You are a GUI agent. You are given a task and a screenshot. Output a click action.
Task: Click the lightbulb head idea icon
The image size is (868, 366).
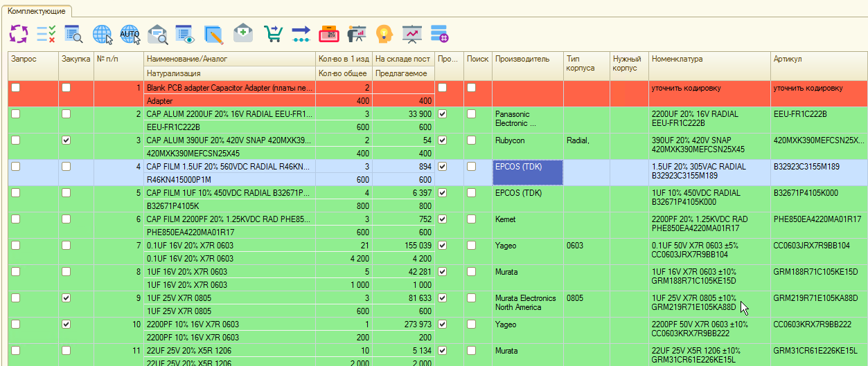pyautogui.click(x=384, y=33)
